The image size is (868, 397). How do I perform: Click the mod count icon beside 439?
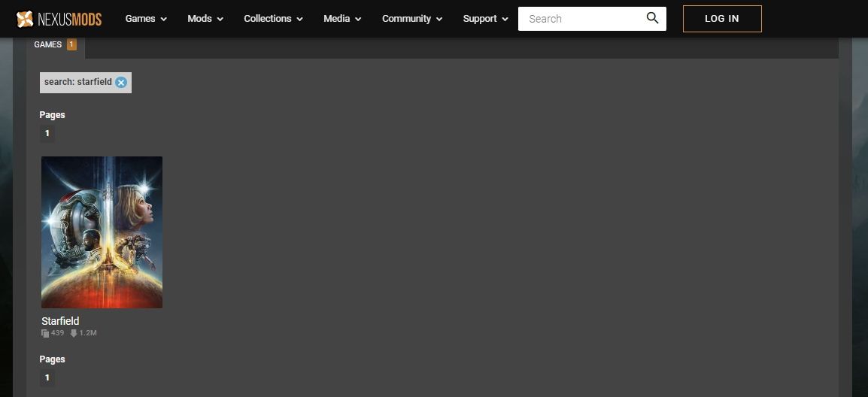(x=45, y=333)
